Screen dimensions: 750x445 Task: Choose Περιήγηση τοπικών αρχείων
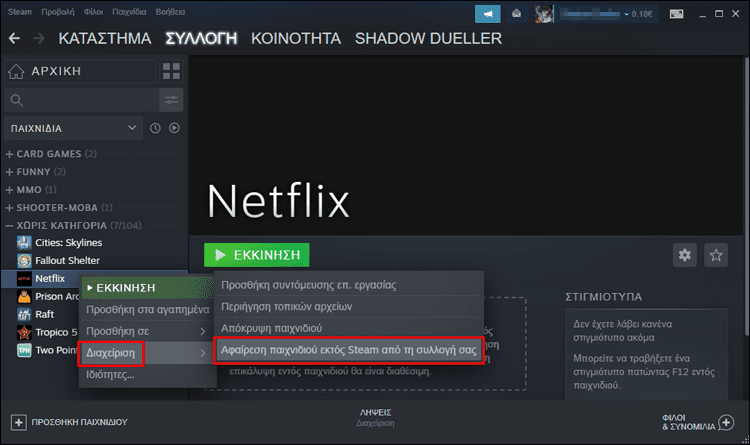(349, 307)
